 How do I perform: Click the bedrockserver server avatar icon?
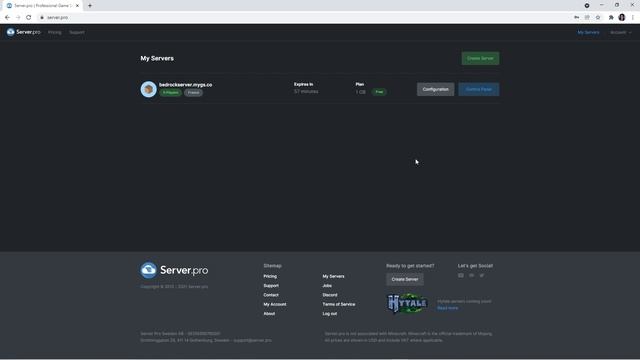tap(149, 89)
